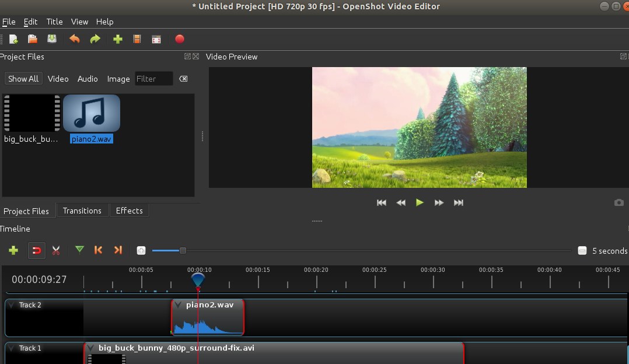
Task: Save current frame with the camera icon
Action: click(619, 202)
